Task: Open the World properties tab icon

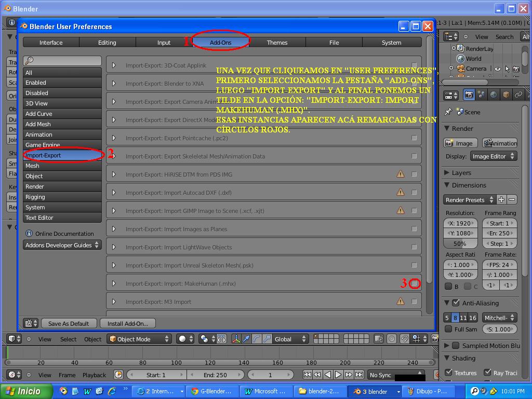Action: 494,95
